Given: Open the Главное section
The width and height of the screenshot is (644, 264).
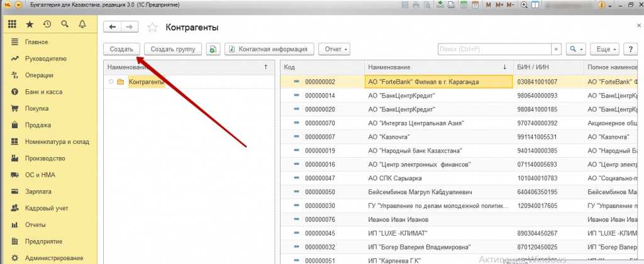Looking at the screenshot, I should [x=36, y=42].
